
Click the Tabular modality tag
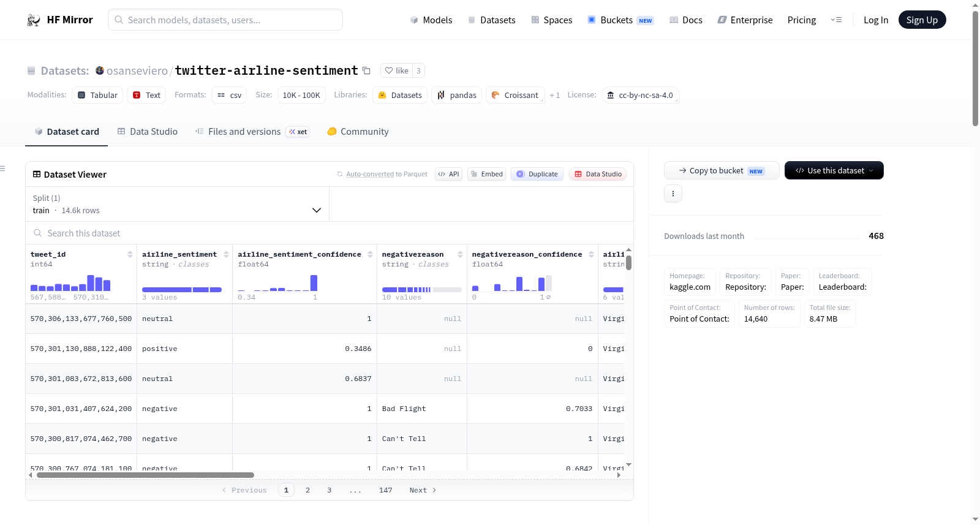pyautogui.click(x=97, y=95)
